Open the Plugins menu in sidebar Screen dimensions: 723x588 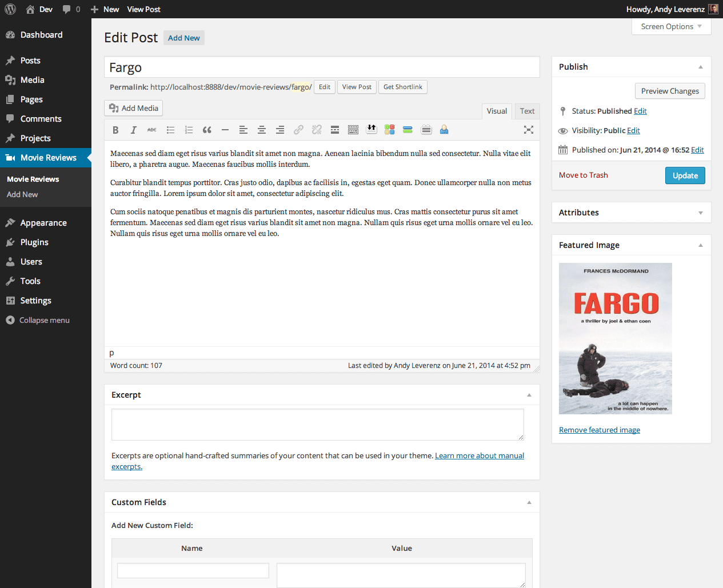34,242
